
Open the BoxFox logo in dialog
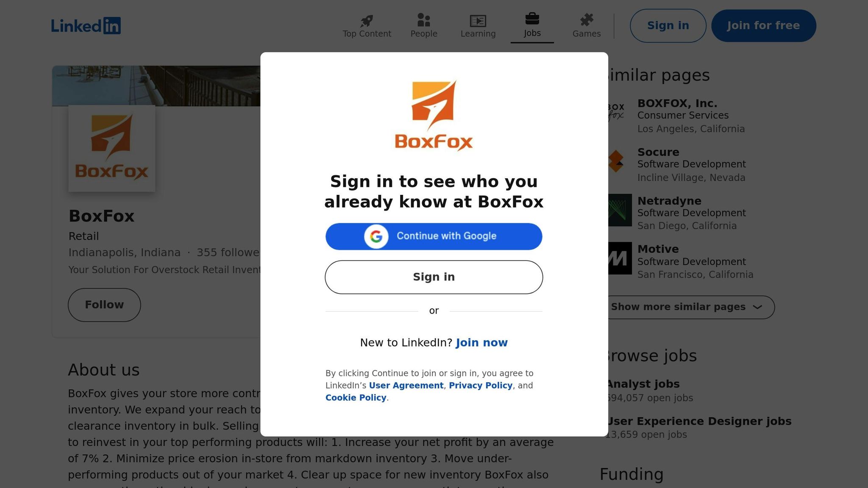(434, 115)
